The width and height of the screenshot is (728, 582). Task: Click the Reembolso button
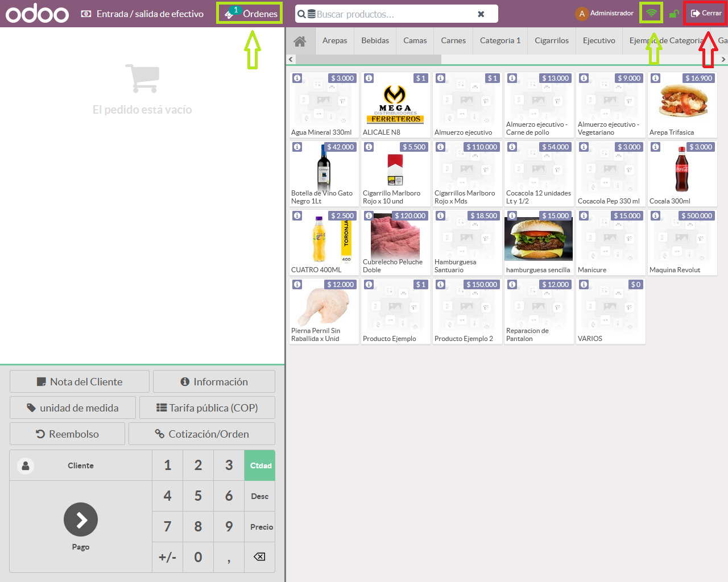[67, 434]
